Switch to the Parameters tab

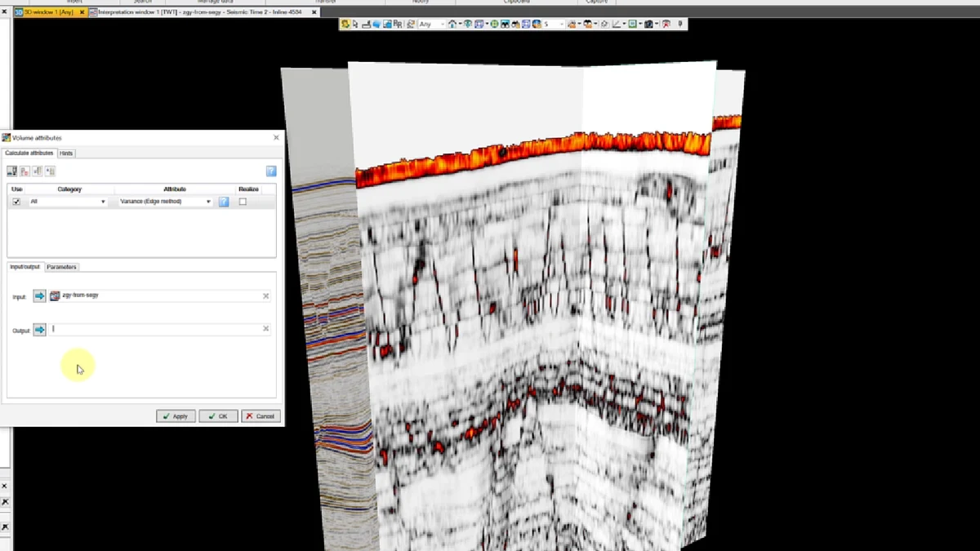[x=61, y=267]
